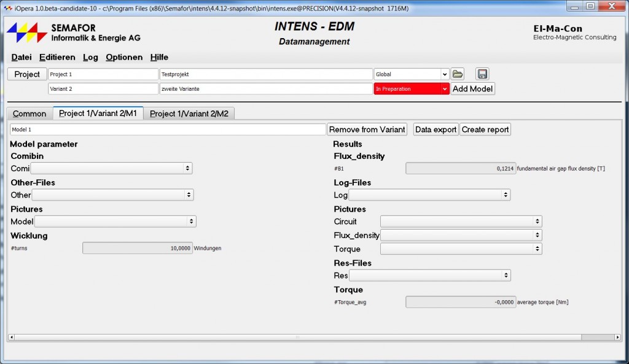
Task: Click the horizontal scrollbar left arrow
Action: coord(11,337)
